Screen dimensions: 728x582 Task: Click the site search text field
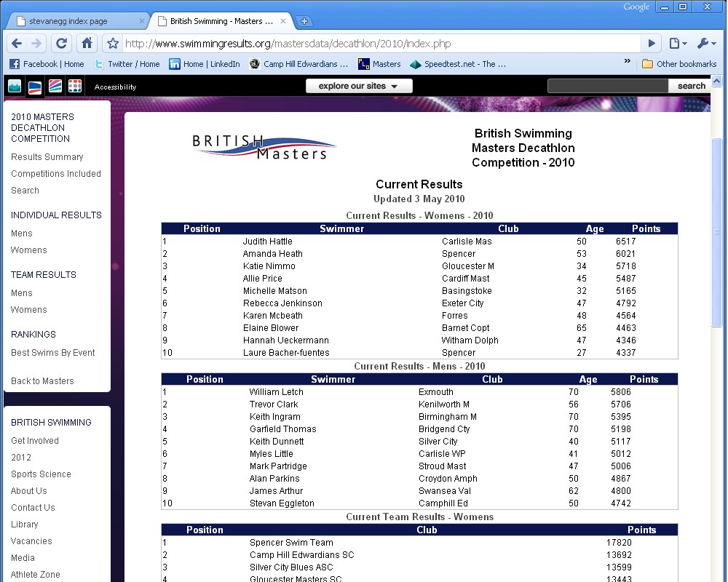(607, 86)
